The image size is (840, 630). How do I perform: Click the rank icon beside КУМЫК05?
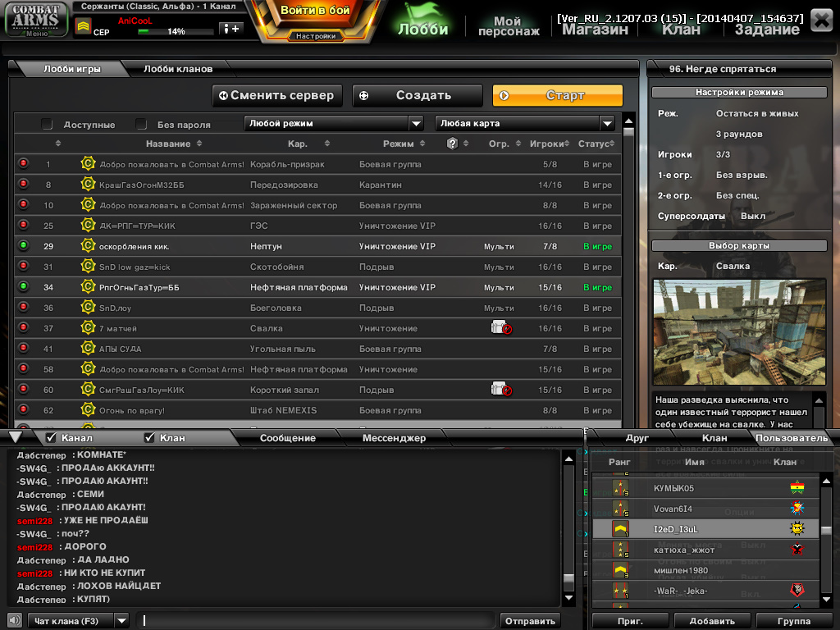tap(620, 488)
